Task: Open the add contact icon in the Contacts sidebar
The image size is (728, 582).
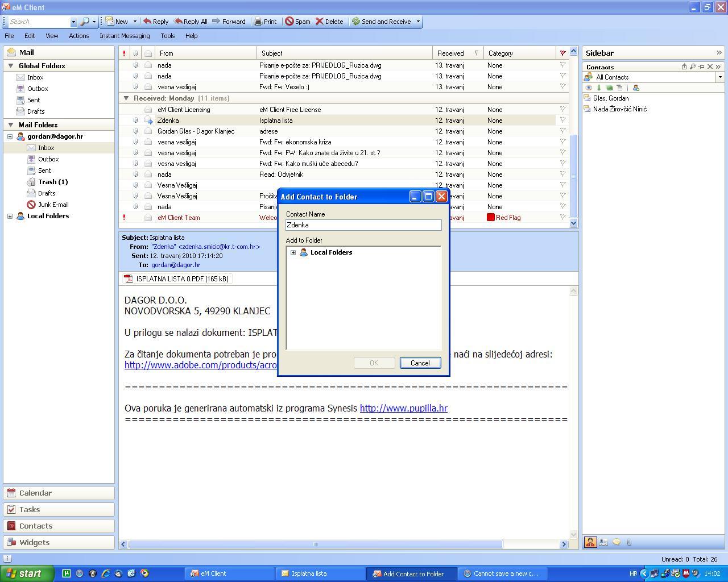Action: pos(637,88)
